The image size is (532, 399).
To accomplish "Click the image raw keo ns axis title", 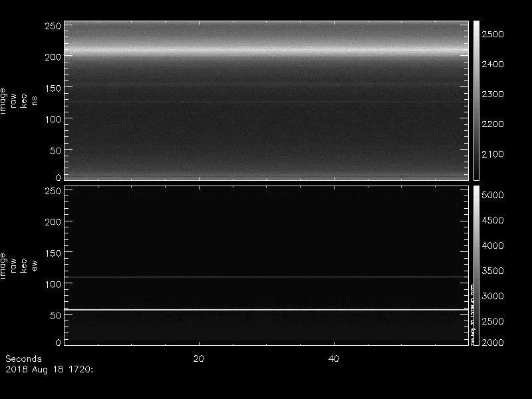I will (x=19, y=101).
